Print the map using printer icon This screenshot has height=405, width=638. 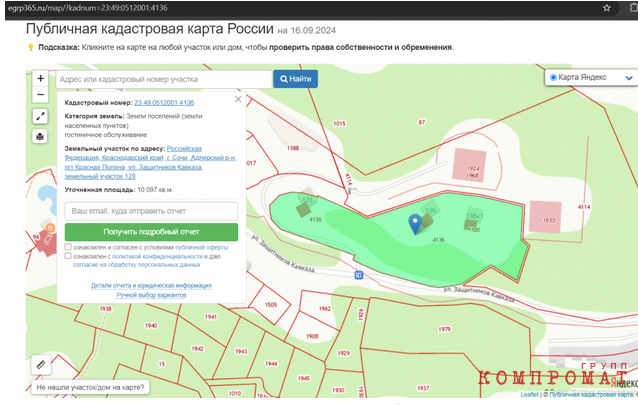click(40, 136)
